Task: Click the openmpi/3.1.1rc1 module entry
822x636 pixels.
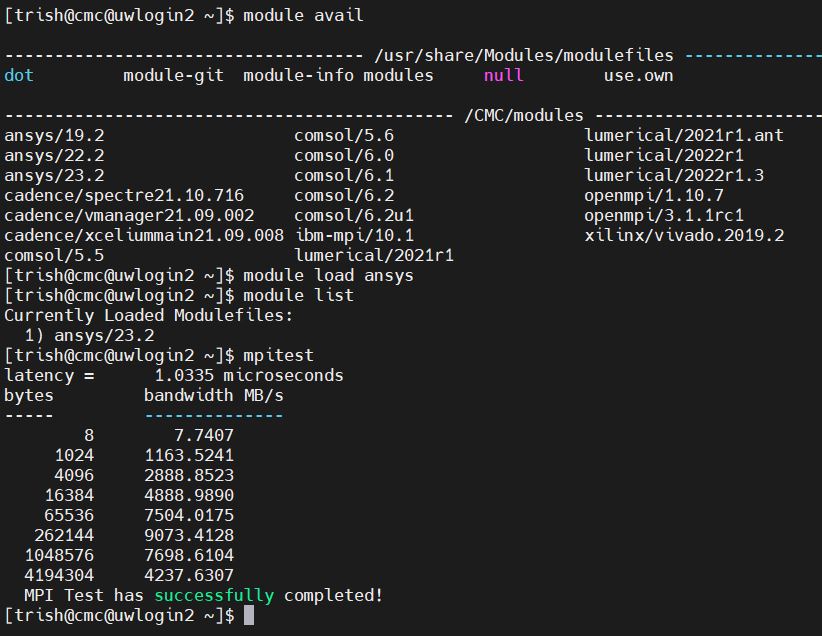Action: 664,215
